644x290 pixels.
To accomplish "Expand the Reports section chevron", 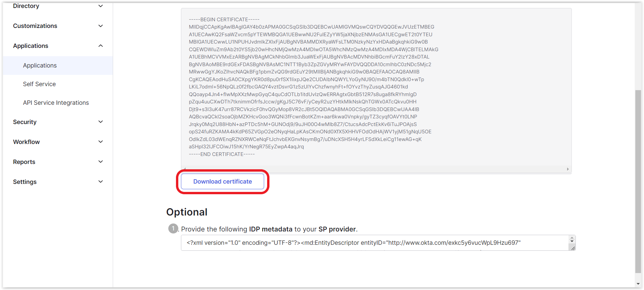I will pos(100,162).
